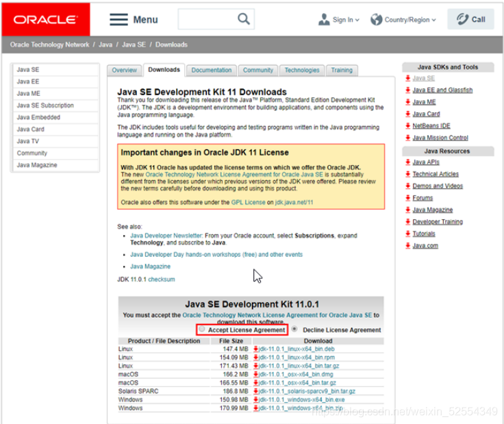The height and width of the screenshot is (424, 504).
Task: Click the Java breadcrumb link
Action: coord(105,45)
